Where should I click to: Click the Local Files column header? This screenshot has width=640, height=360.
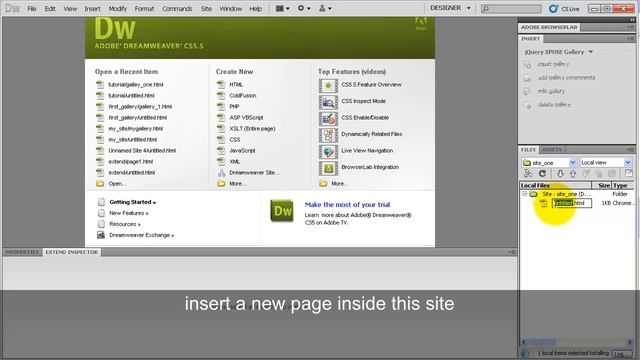click(556, 185)
